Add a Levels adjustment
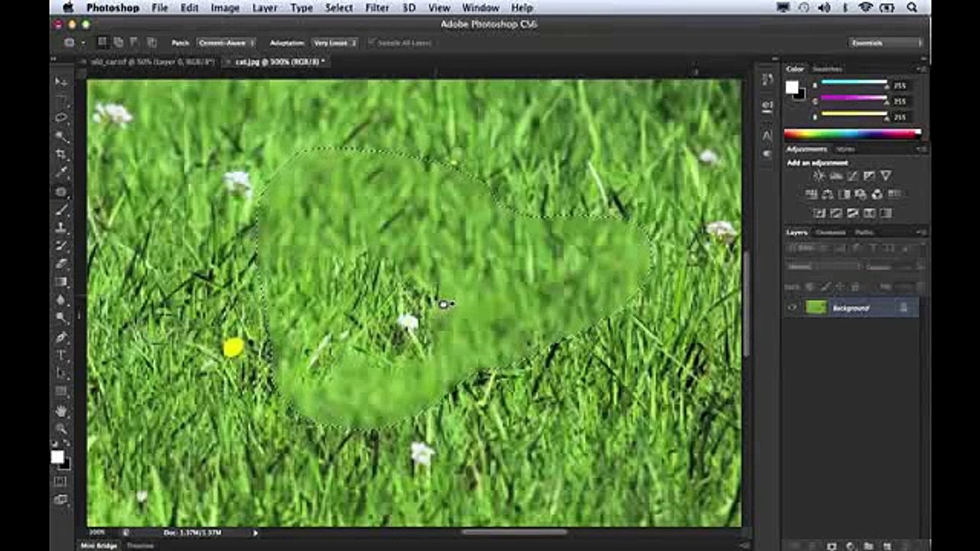 pos(835,176)
